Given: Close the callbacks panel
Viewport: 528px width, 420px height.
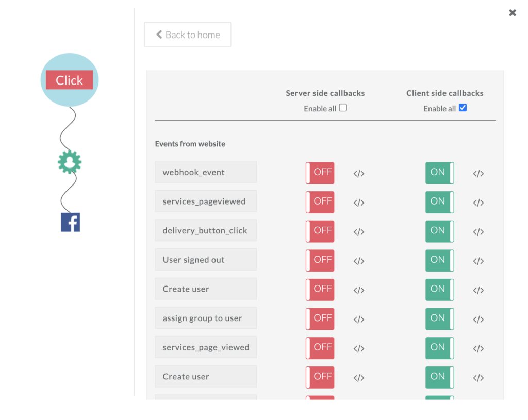Looking at the screenshot, I should [x=512, y=12].
